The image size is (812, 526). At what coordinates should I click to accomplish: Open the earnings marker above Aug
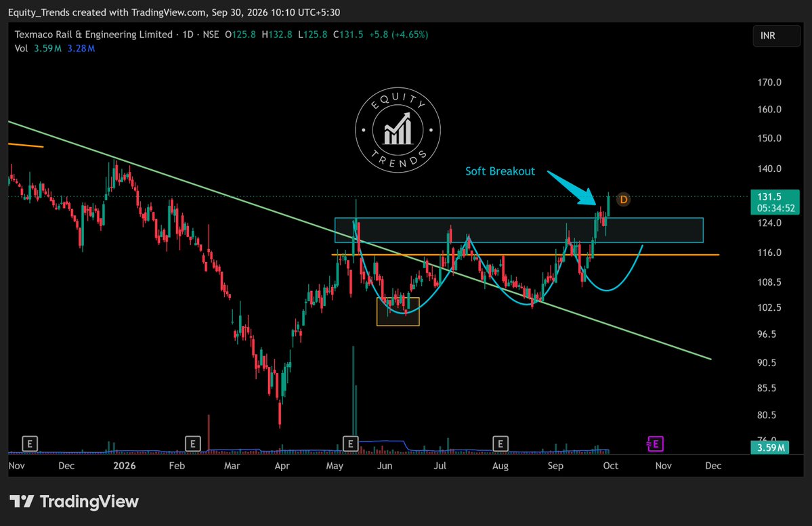point(500,443)
